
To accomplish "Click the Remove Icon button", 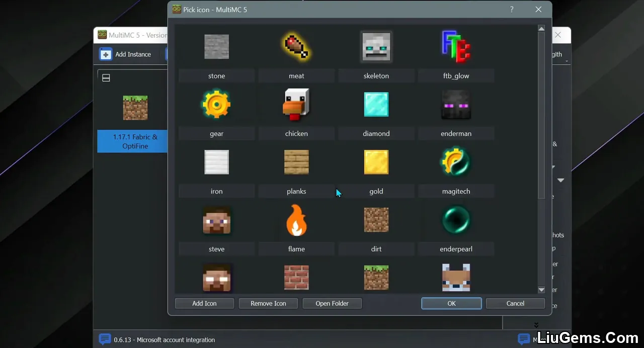I will 268,303.
